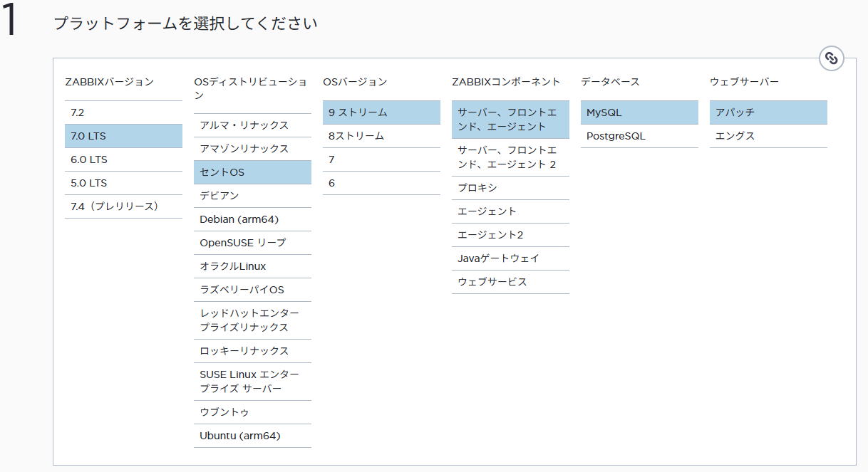This screenshot has height=472, width=868.
Task: Choose the エージェント2 component
Action: [510, 235]
